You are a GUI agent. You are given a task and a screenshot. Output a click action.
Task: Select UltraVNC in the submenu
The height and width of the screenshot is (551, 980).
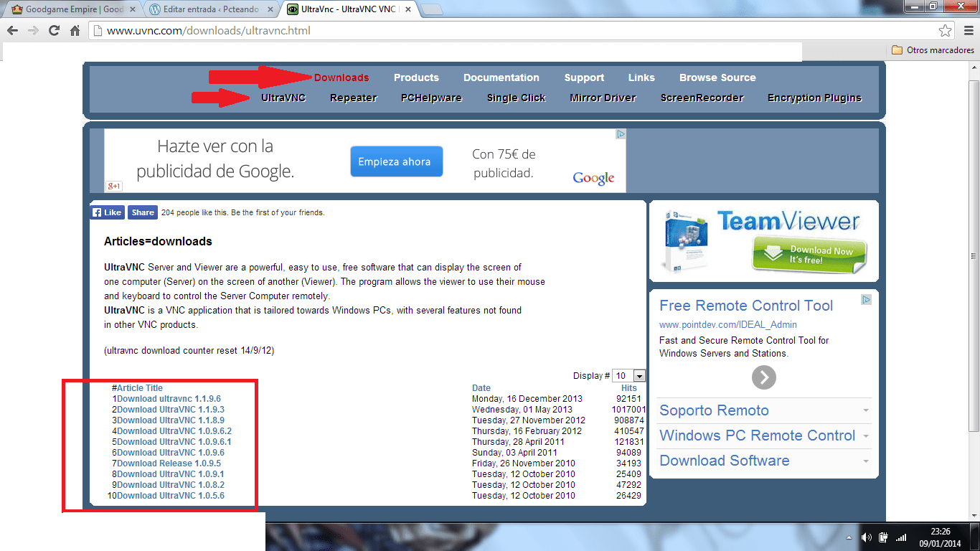tap(283, 98)
